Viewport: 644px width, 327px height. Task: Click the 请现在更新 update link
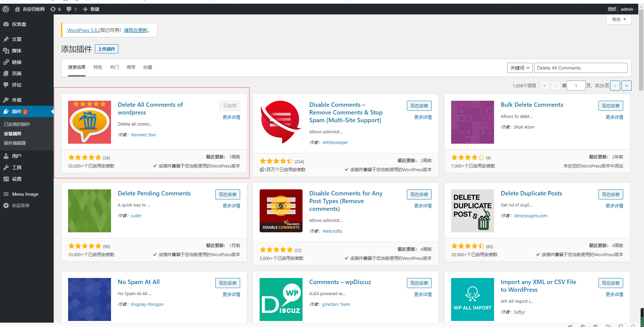[136, 30]
